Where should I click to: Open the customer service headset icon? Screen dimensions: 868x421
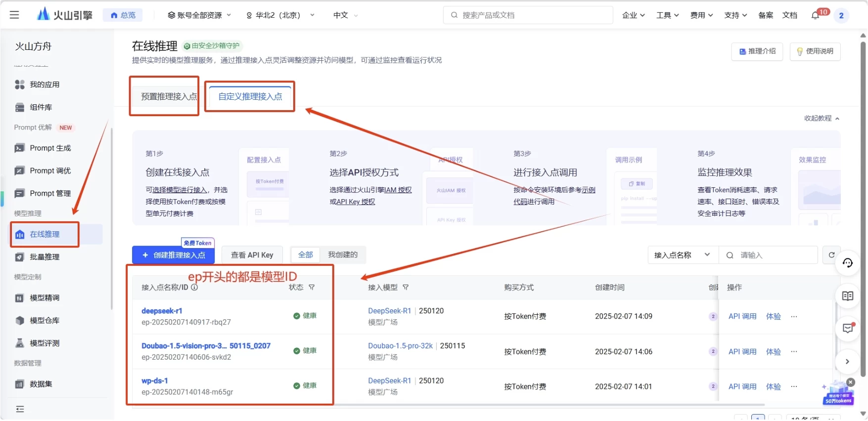point(848,263)
